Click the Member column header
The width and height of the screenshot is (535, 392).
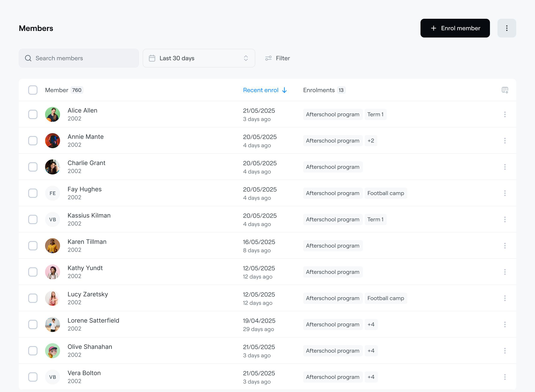[57, 90]
